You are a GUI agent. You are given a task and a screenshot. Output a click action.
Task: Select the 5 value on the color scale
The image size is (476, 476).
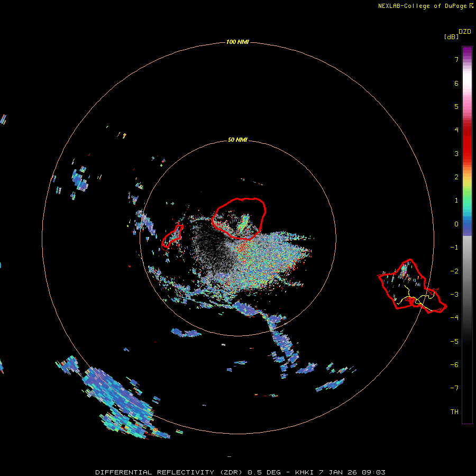pos(456,106)
